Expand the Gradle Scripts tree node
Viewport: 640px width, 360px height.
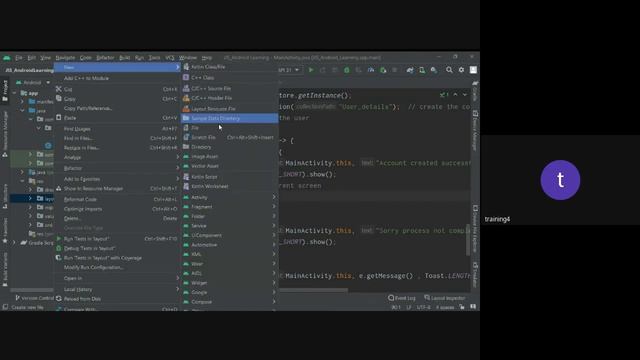pos(15,242)
